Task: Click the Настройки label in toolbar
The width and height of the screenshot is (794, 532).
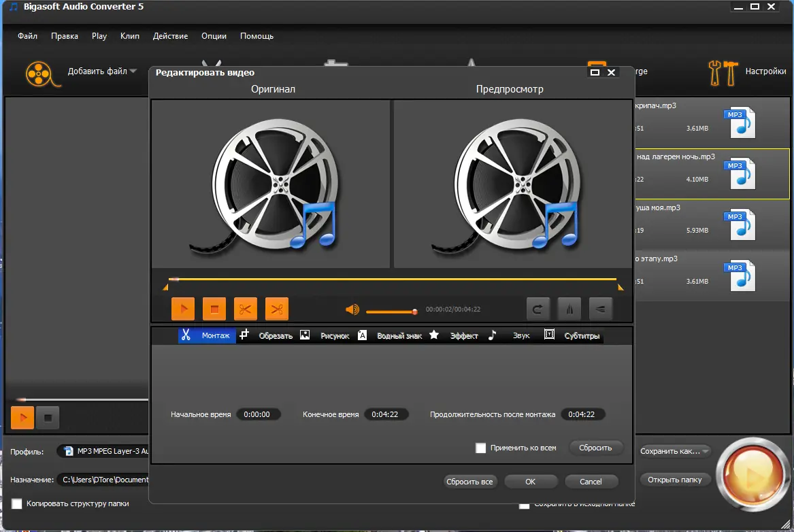Action: pyautogui.click(x=765, y=71)
